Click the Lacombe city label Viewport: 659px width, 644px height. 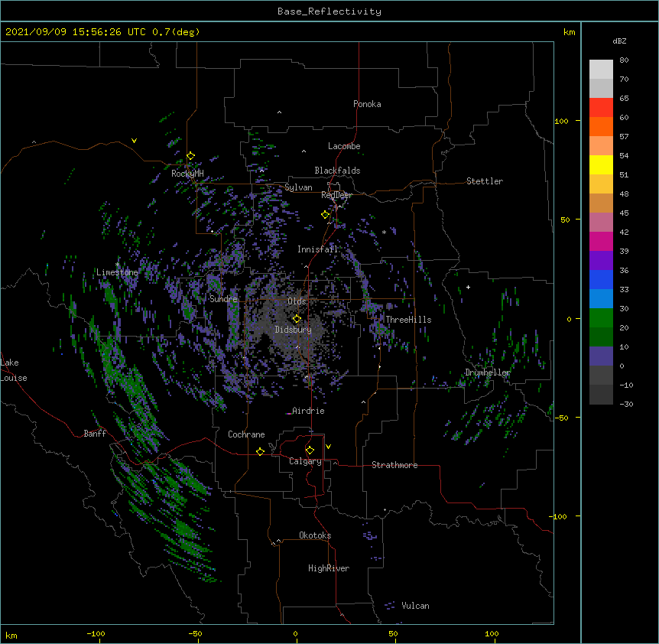(x=344, y=146)
